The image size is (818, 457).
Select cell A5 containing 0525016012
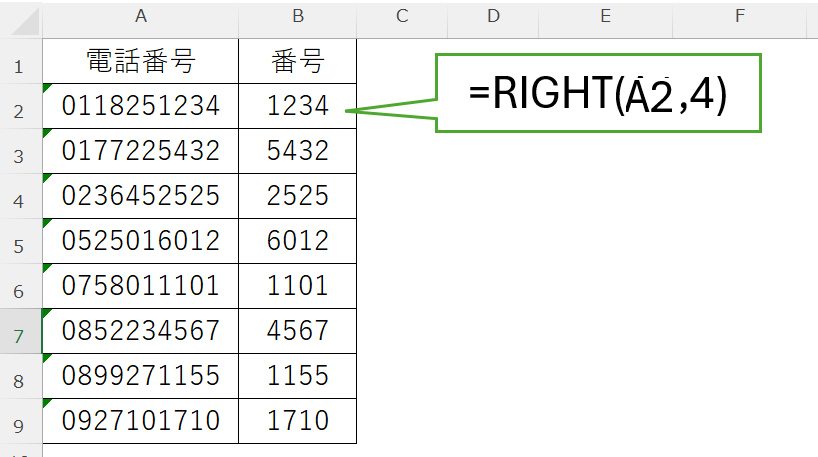pos(140,241)
